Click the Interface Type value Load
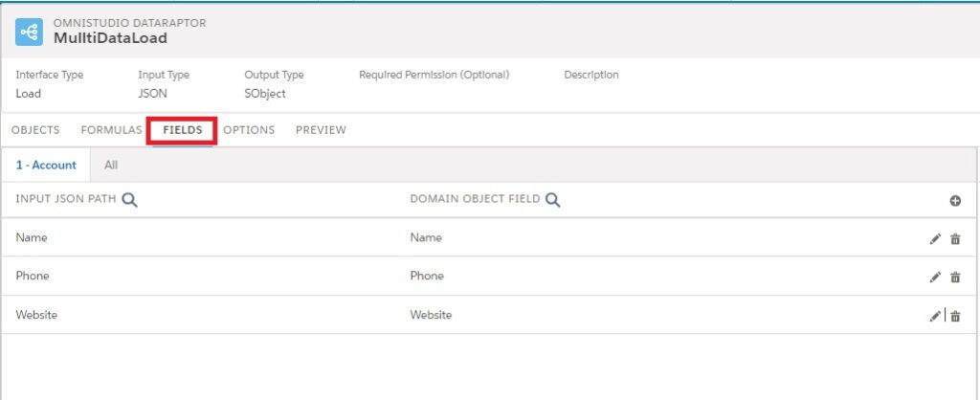Viewport: 980px width, 400px height. [x=28, y=94]
